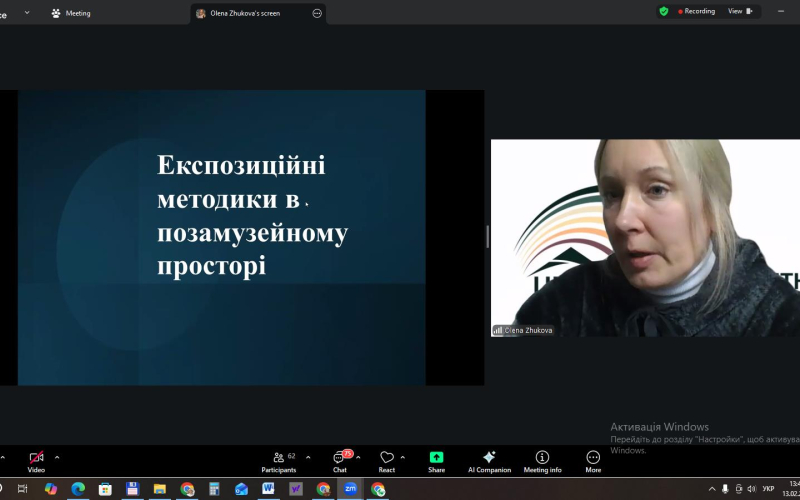The image size is (800, 500).
Task: Open Microsoft Edge from the taskbar
Action: click(78, 489)
